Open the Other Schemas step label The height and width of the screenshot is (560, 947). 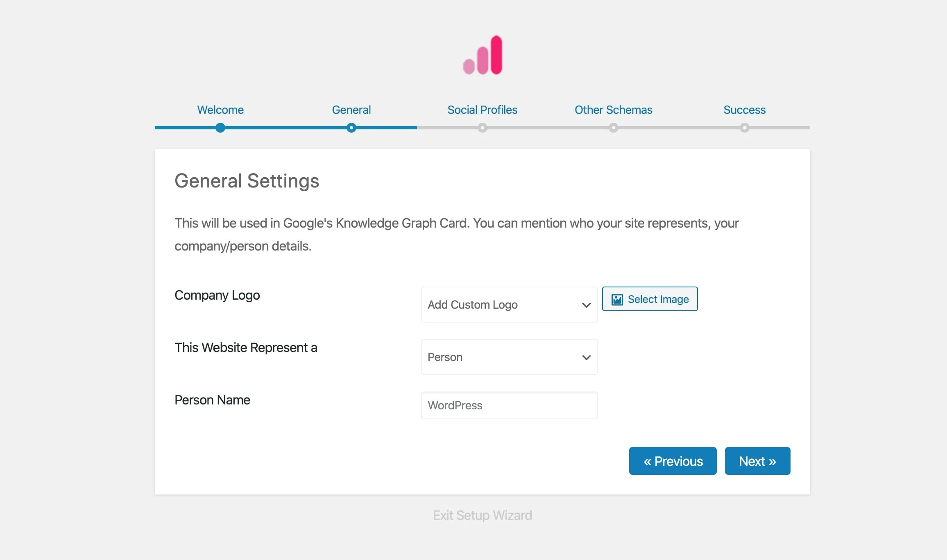point(613,110)
